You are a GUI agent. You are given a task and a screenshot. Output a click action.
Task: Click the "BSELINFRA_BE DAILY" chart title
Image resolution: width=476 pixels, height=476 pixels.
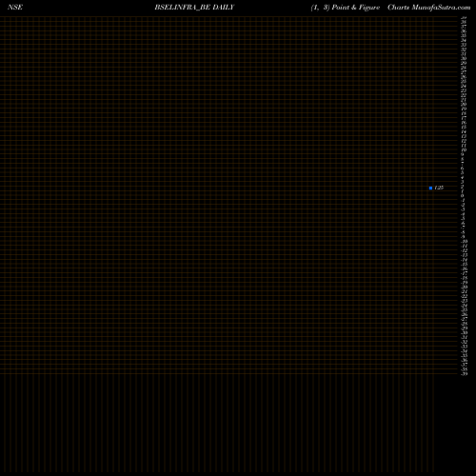pyautogui.click(x=194, y=8)
